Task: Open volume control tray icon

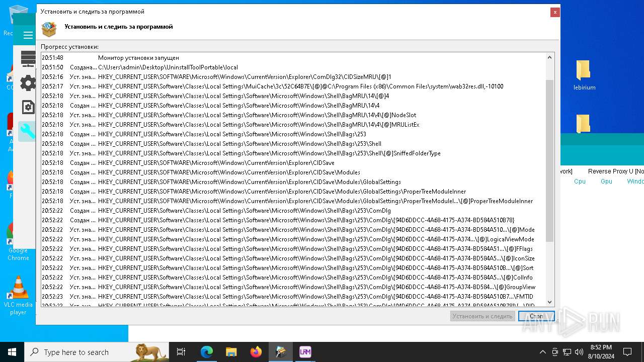Action: (x=579, y=352)
